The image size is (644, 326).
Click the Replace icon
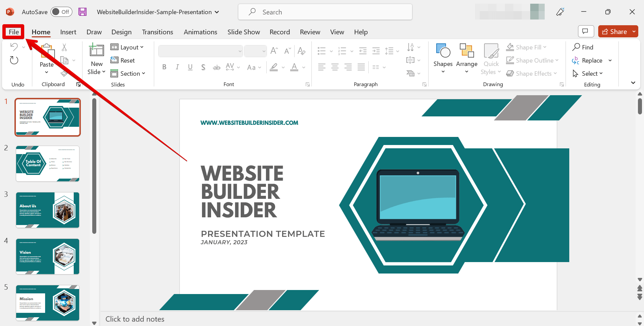[575, 60]
